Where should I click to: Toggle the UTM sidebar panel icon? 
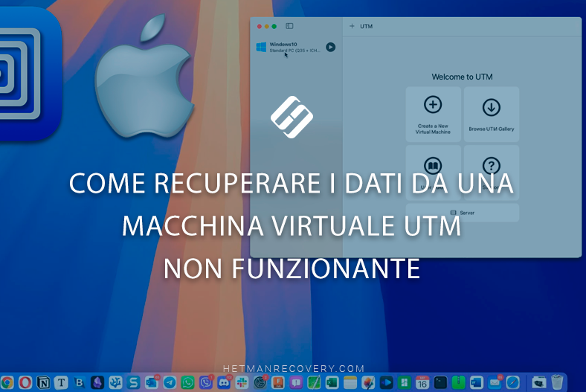289,26
